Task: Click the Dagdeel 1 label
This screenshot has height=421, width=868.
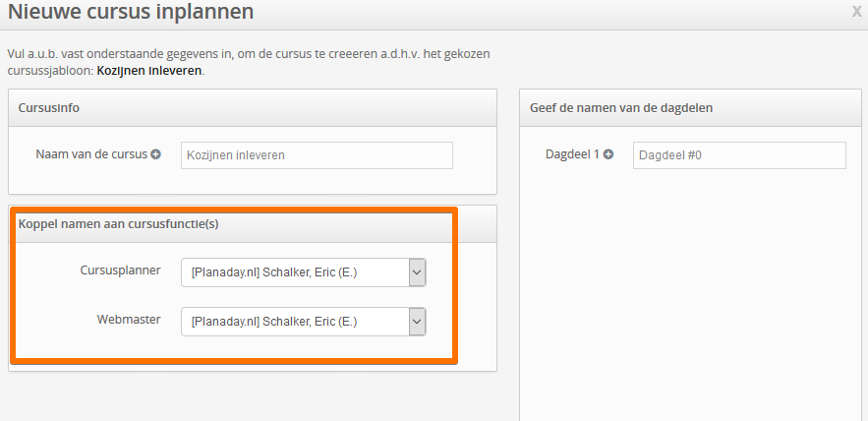Action: 572,154
